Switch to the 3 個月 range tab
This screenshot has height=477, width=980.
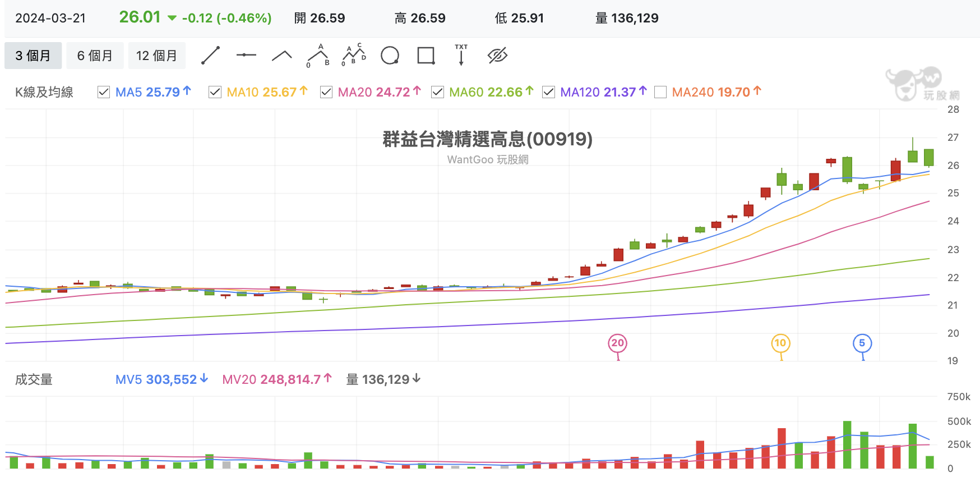33,56
